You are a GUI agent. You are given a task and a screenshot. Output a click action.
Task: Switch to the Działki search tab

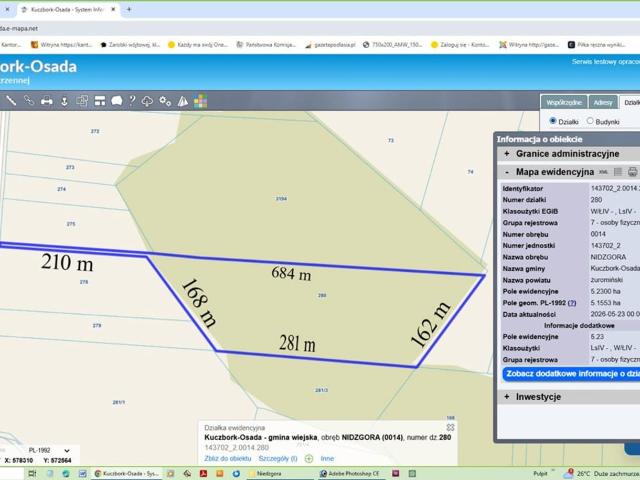tap(631, 102)
